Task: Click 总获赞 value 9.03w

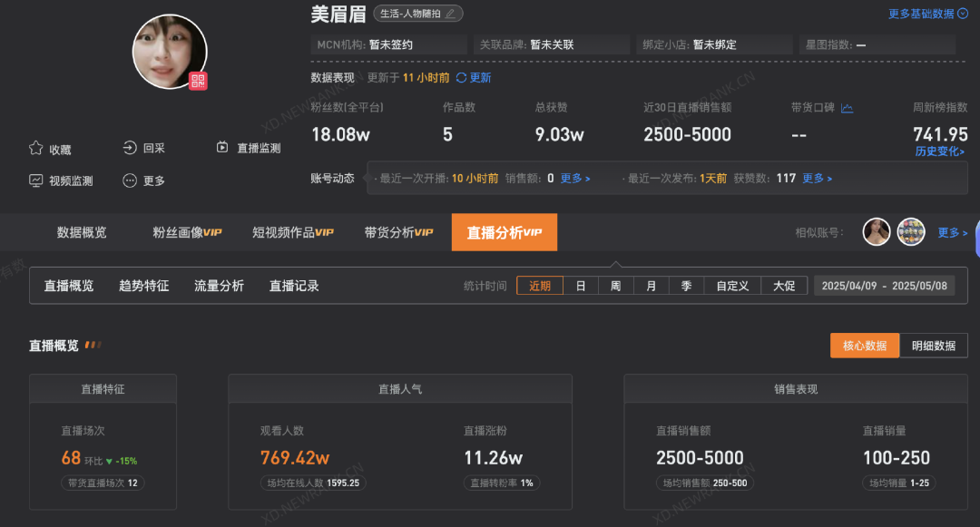Action: point(559,134)
